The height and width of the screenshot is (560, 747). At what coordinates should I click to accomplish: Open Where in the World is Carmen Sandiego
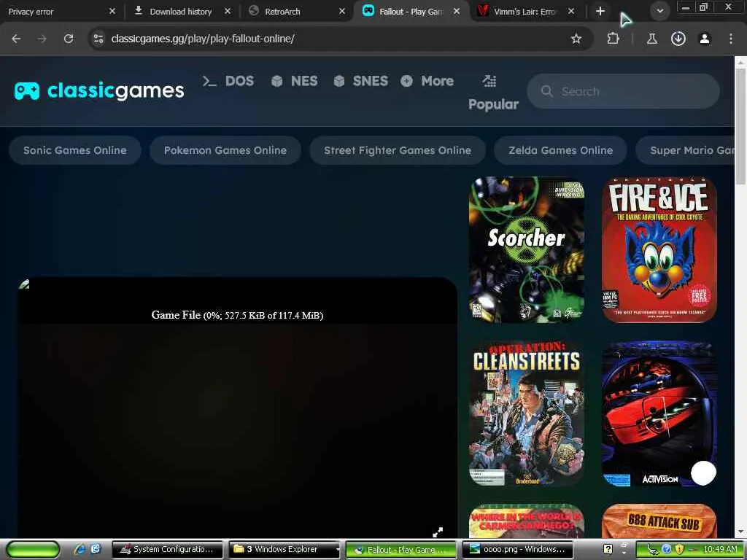click(527, 521)
